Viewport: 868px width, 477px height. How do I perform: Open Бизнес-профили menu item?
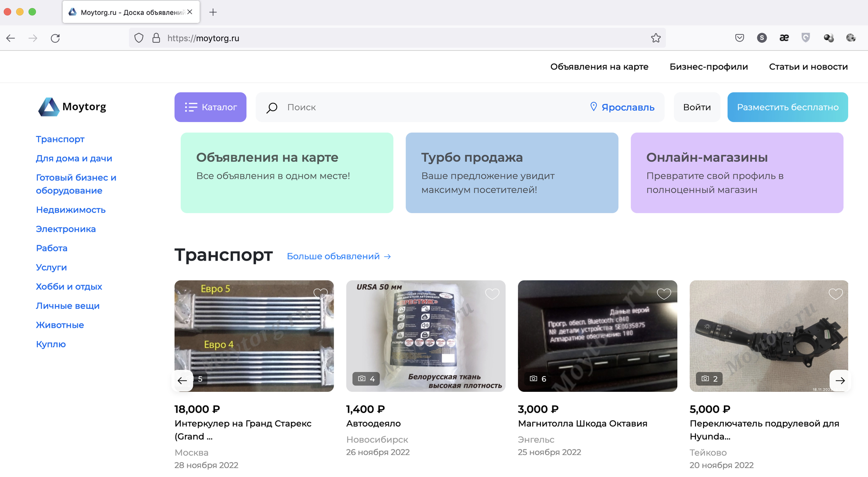pos(709,67)
